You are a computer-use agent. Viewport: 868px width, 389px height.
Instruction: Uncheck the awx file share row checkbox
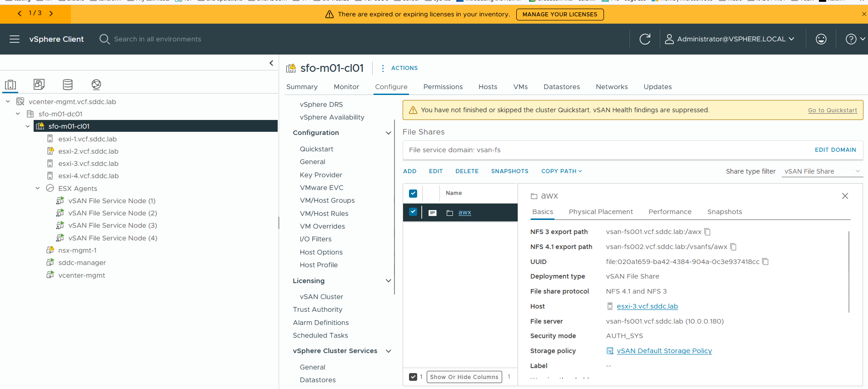(x=413, y=212)
